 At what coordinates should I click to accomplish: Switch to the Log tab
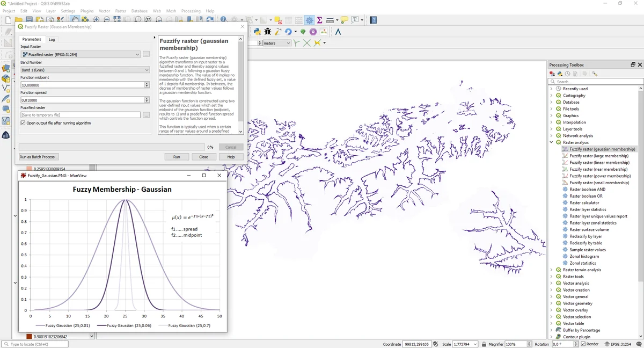(52, 39)
